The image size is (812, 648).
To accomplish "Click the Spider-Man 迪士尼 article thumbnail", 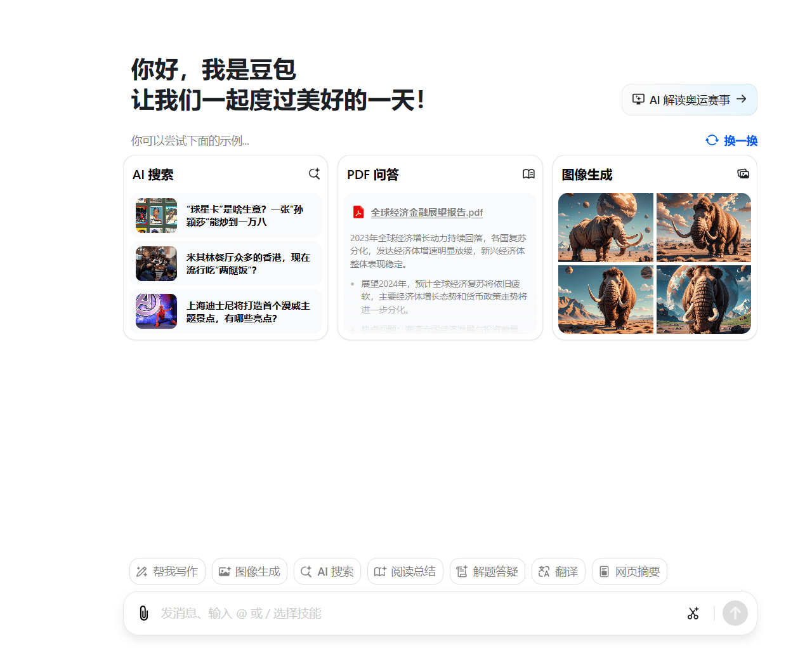I will pos(156,312).
